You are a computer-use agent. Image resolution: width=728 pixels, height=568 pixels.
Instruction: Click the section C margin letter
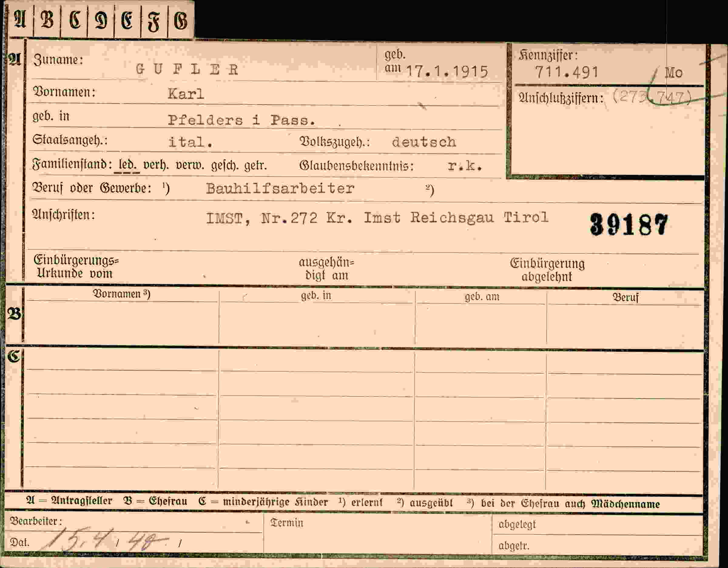tap(14, 356)
